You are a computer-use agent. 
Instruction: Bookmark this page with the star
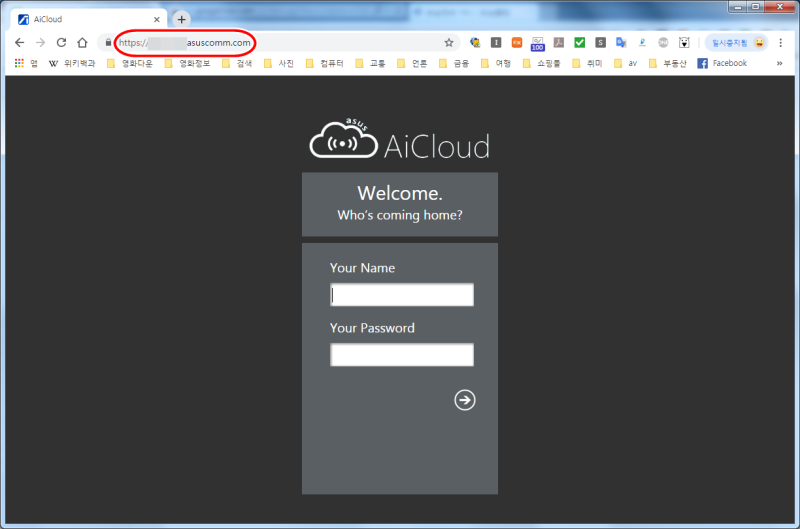[x=449, y=43]
